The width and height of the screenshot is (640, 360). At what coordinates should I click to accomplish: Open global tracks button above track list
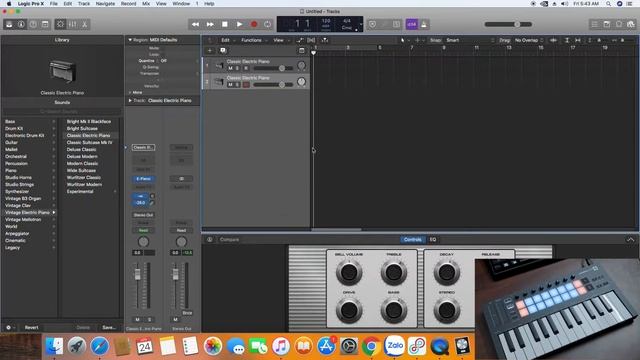click(302, 51)
